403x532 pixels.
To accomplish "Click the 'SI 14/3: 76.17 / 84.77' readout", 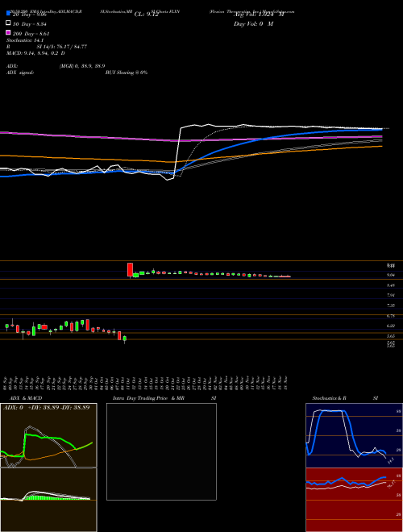I will 62,47.
